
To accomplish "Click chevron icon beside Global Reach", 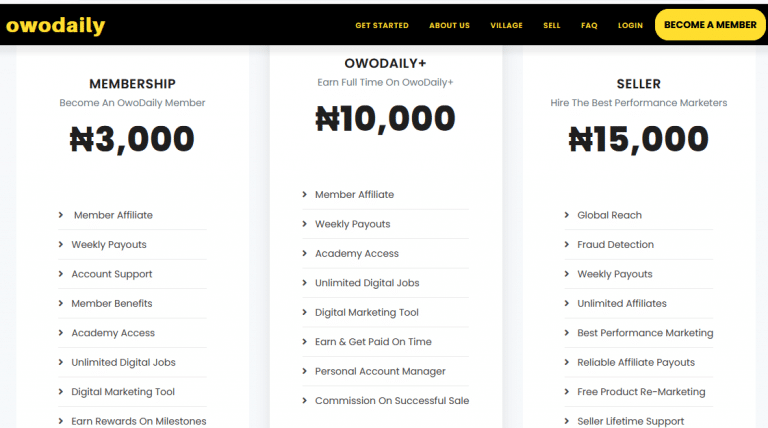I will [567, 215].
